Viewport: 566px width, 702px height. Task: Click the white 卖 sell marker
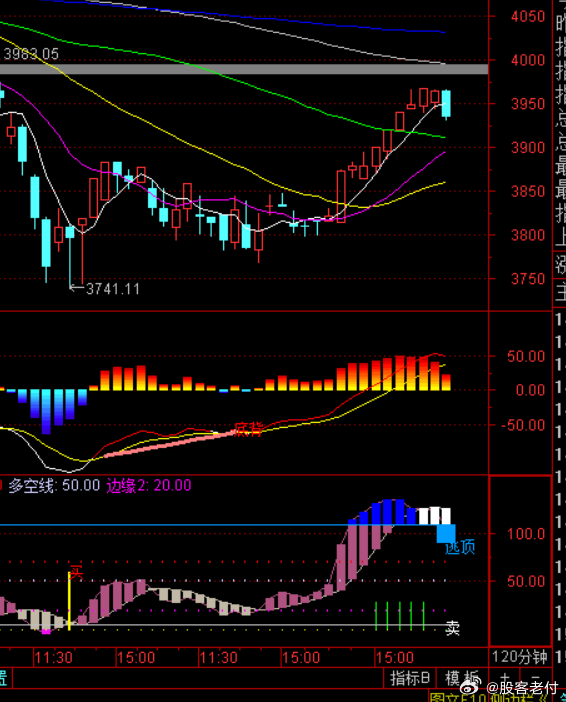pos(453,629)
